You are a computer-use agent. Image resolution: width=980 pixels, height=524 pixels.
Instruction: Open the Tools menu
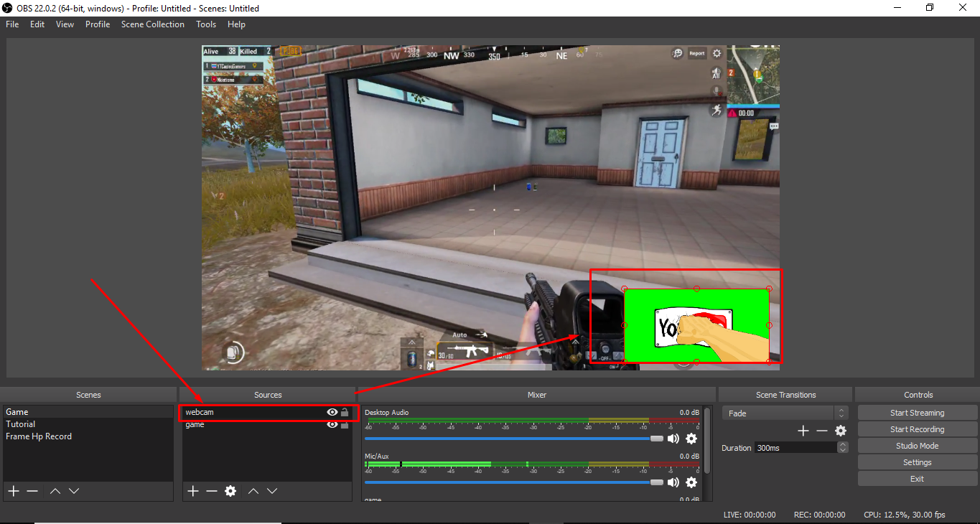point(206,24)
